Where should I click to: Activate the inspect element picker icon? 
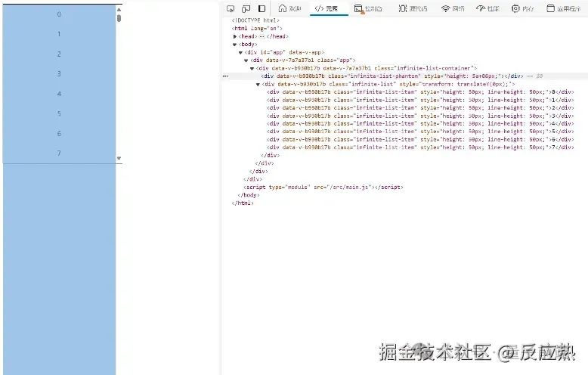(231, 8)
